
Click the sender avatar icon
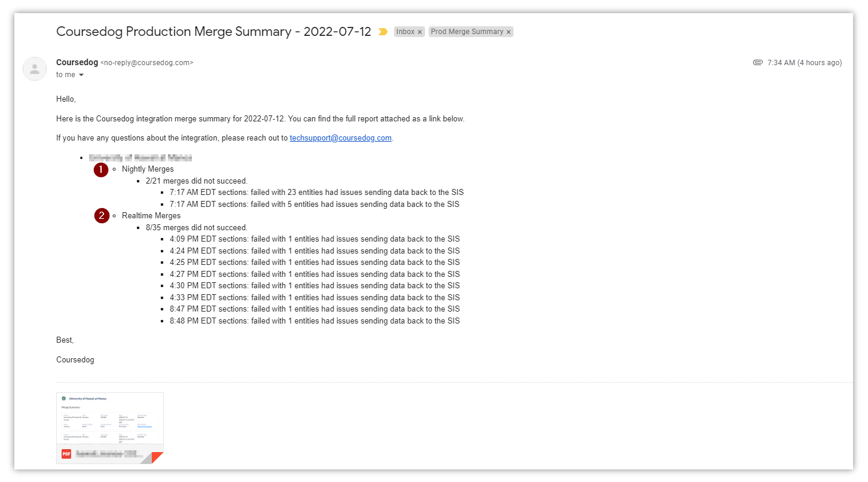coord(35,69)
